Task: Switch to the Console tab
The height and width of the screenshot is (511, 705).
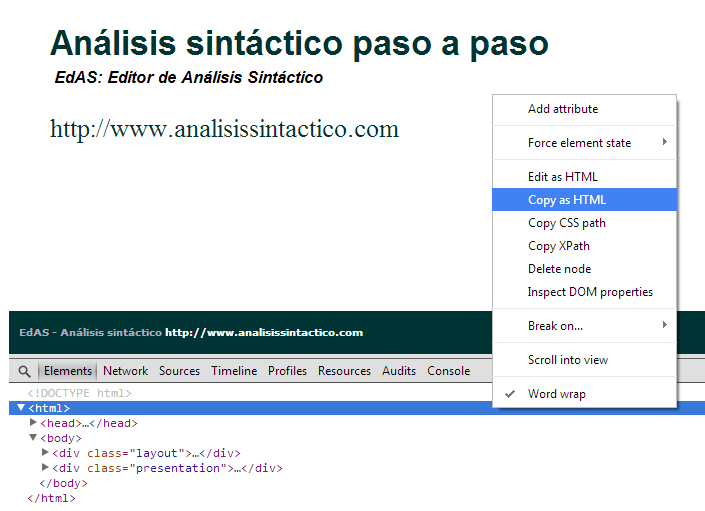Action: point(448,371)
